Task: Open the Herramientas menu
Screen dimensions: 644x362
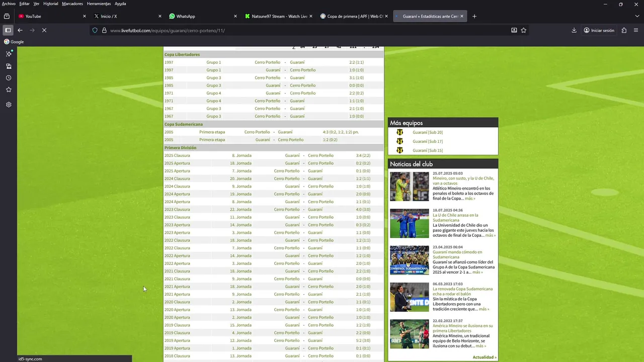Action: coord(99,4)
